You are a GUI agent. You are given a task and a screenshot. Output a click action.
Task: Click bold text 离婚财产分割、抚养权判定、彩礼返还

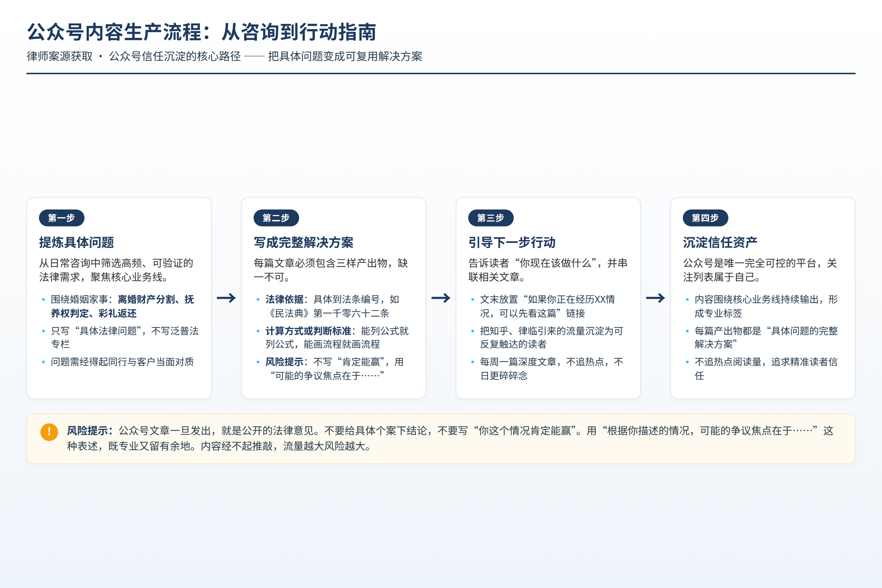click(x=123, y=306)
